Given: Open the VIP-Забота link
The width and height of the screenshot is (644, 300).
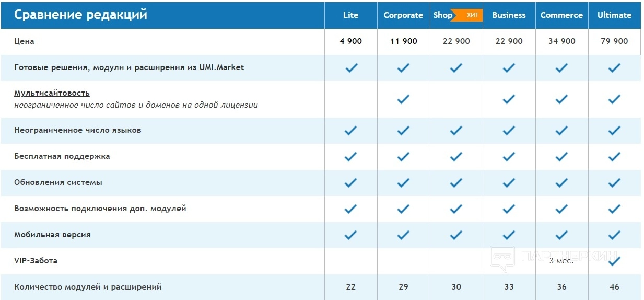Looking at the screenshot, I should 36,261.
